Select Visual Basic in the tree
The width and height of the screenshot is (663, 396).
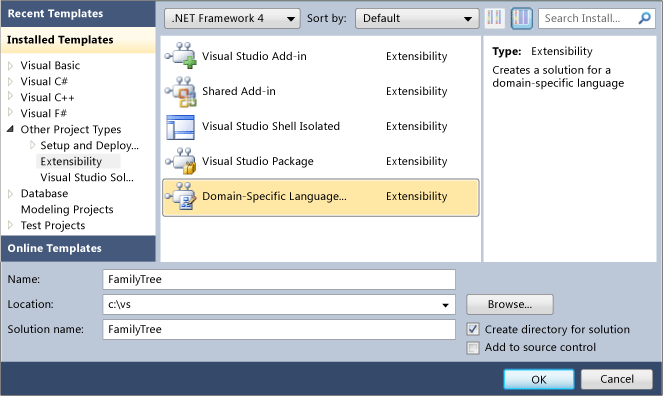pyautogui.click(x=50, y=66)
